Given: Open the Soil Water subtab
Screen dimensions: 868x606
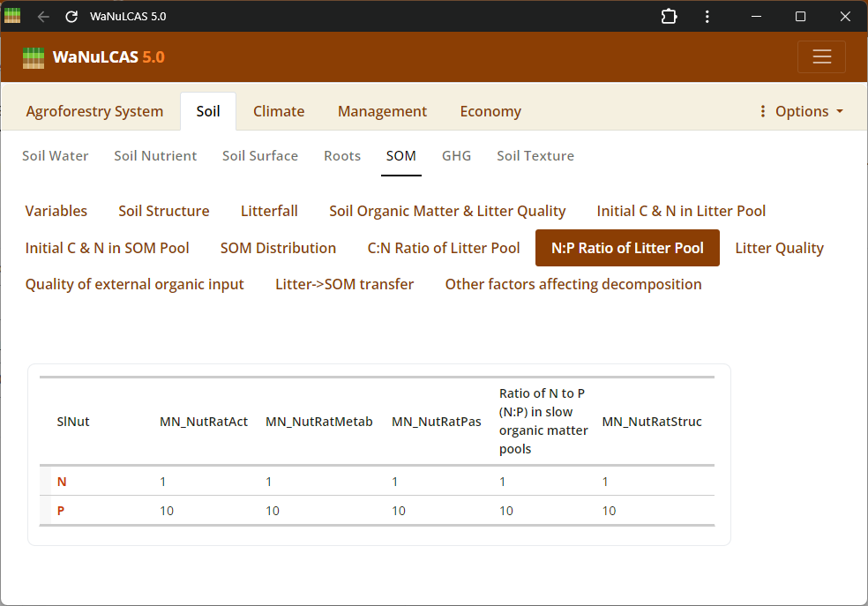Looking at the screenshot, I should pyautogui.click(x=56, y=156).
